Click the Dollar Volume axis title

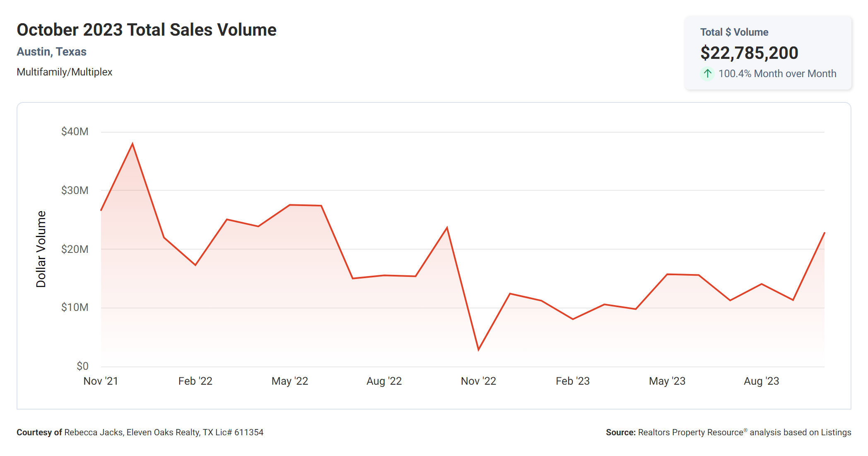41,249
